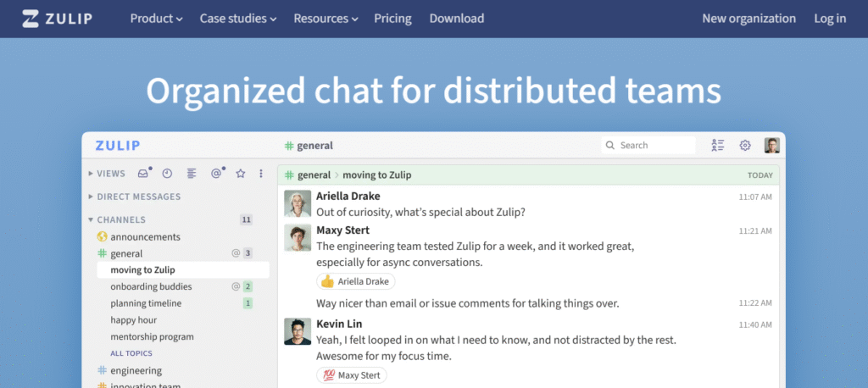
Task: Click the Views three-dot menu icon
Action: tap(261, 174)
